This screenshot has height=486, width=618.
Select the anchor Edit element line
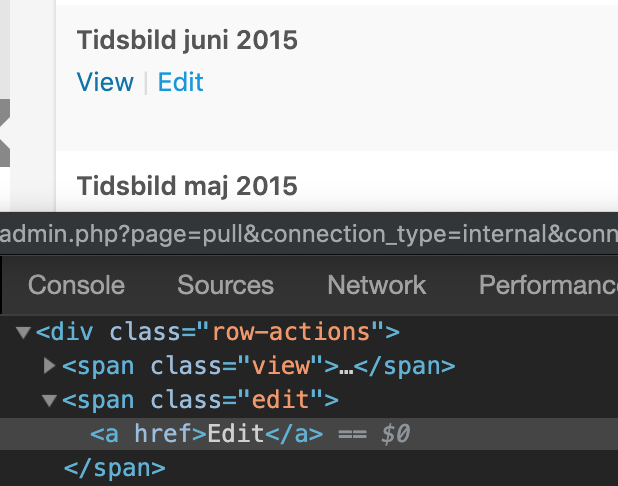309,434
